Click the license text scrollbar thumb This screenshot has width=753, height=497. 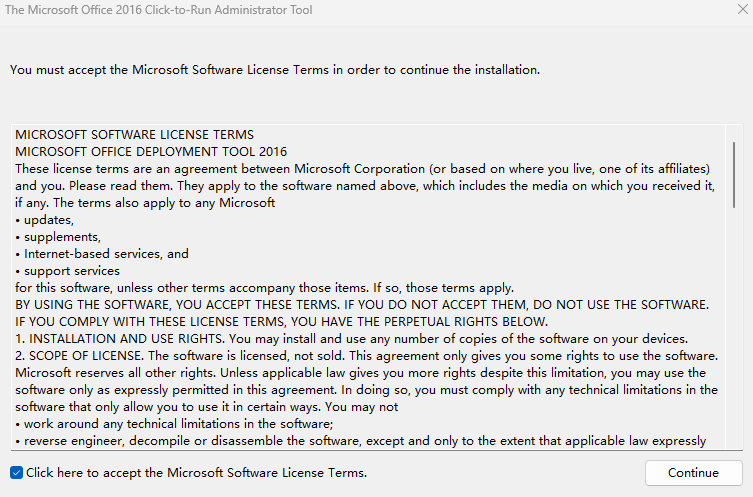click(x=734, y=175)
